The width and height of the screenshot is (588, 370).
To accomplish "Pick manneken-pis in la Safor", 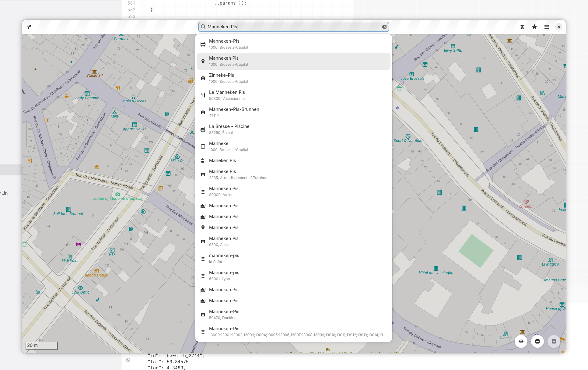I will tap(293, 259).
